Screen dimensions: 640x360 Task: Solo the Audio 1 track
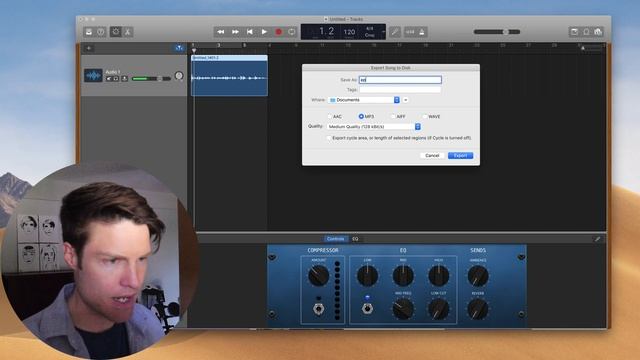116,79
